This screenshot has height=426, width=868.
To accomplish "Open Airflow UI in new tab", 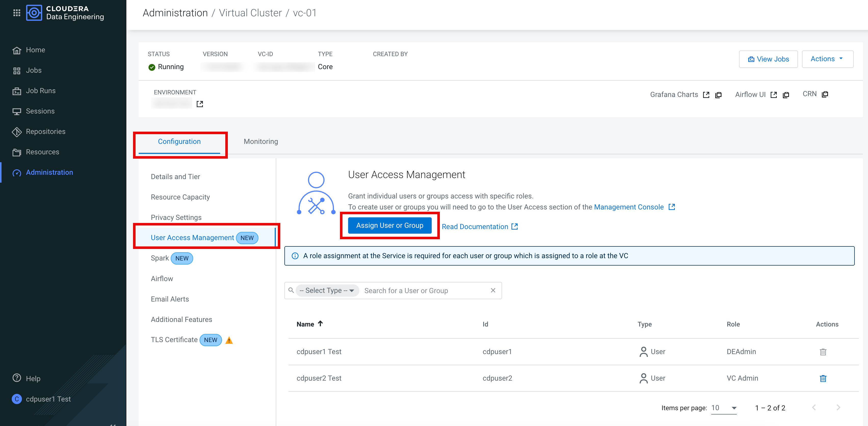I will 773,95.
